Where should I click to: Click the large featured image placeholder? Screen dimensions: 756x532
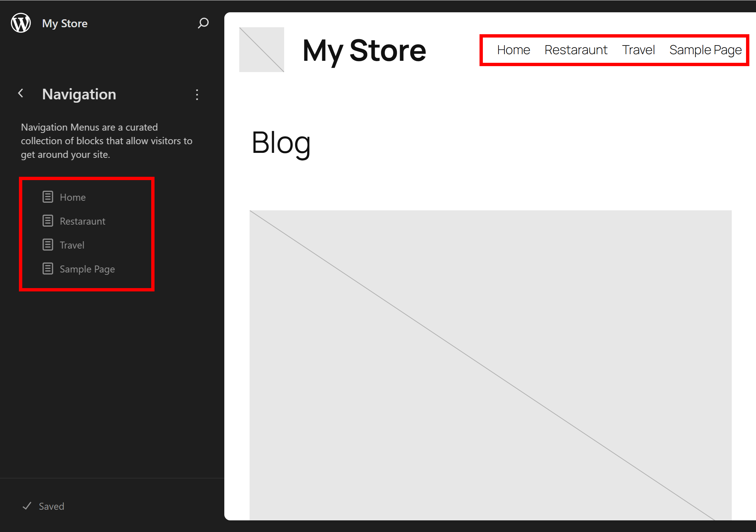[490, 365]
